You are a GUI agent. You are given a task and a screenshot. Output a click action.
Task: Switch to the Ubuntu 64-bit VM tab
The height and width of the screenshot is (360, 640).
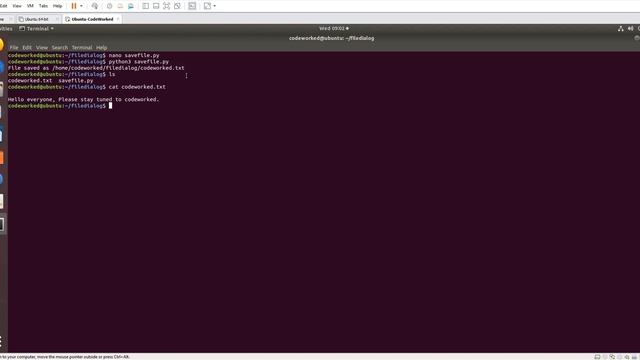click(36, 19)
